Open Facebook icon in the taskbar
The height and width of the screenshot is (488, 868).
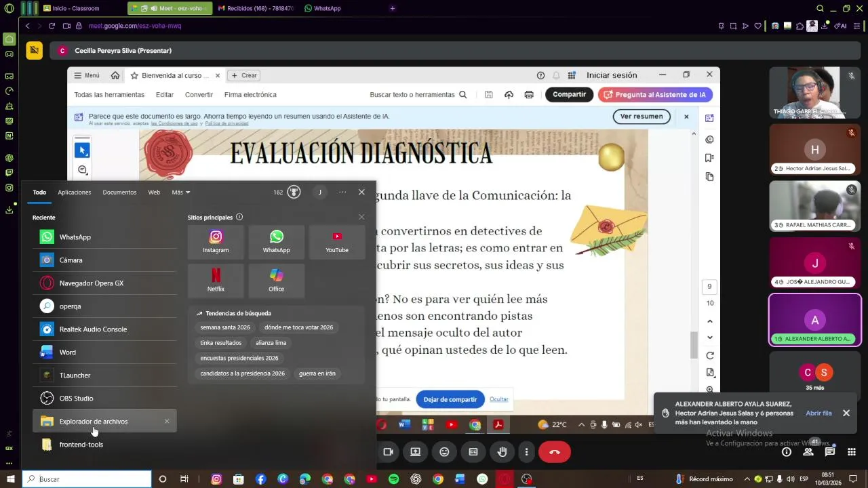coord(261,479)
